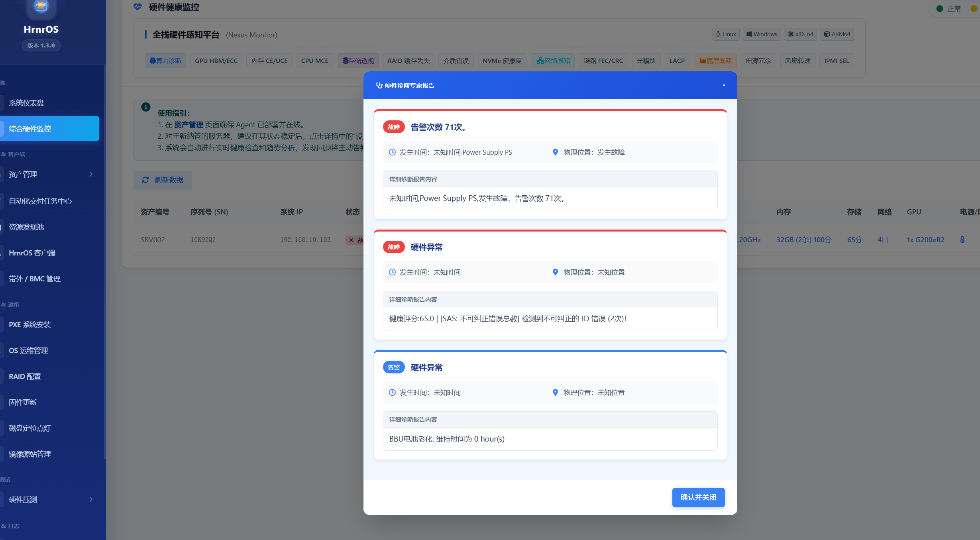The width and height of the screenshot is (980, 540).
Task: Click the info icon beside 使用指引
Action: pyautogui.click(x=146, y=107)
